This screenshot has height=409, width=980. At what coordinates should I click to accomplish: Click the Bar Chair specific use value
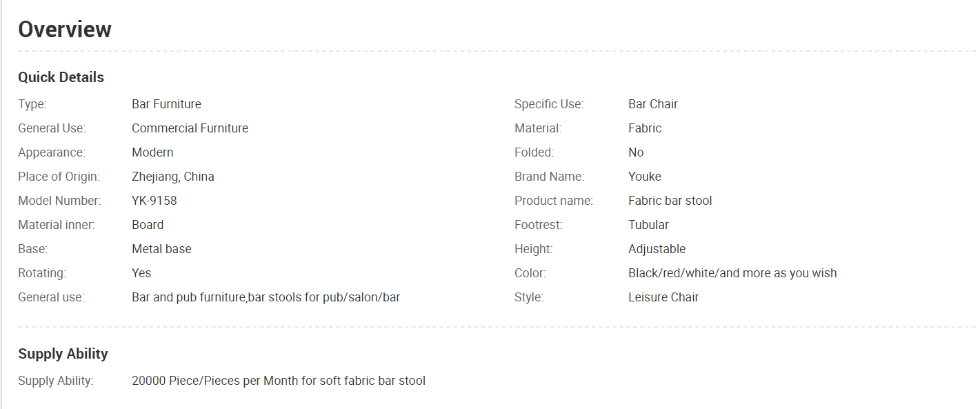[652, 104]
